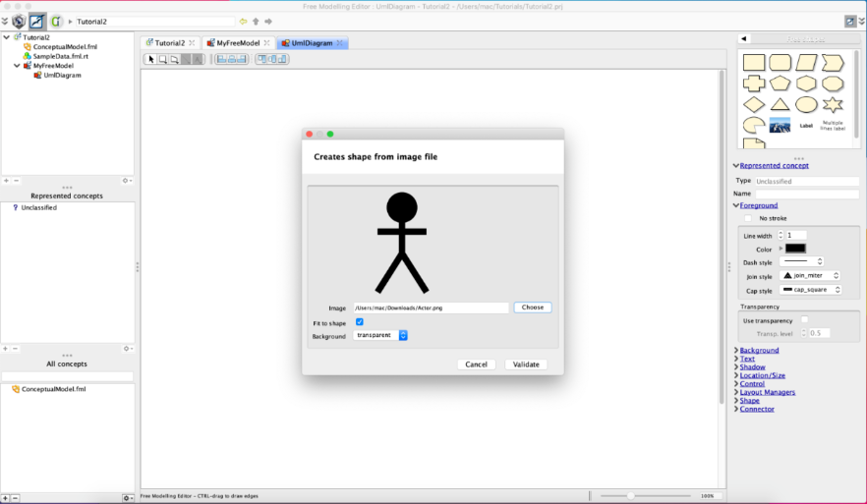Pick the rectangle shape from palette
The height and width of the screenshot is (504, 867).
pyautogui.click(x=754, y=63)
